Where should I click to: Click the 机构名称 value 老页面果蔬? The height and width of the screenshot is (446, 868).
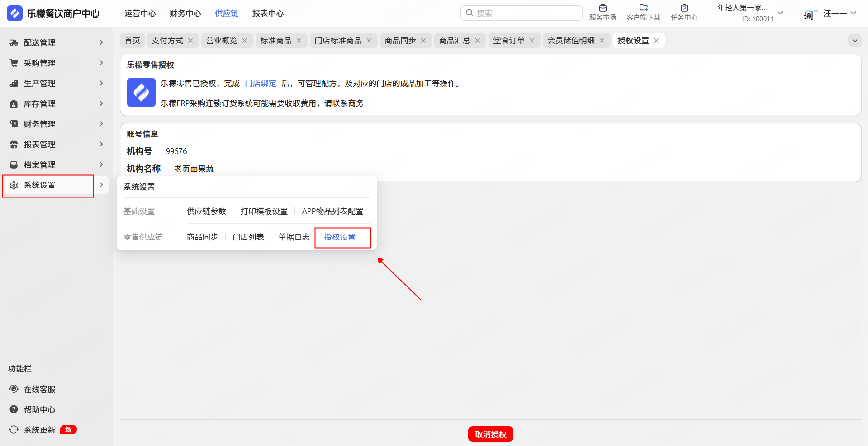click(x=194, y=169)
